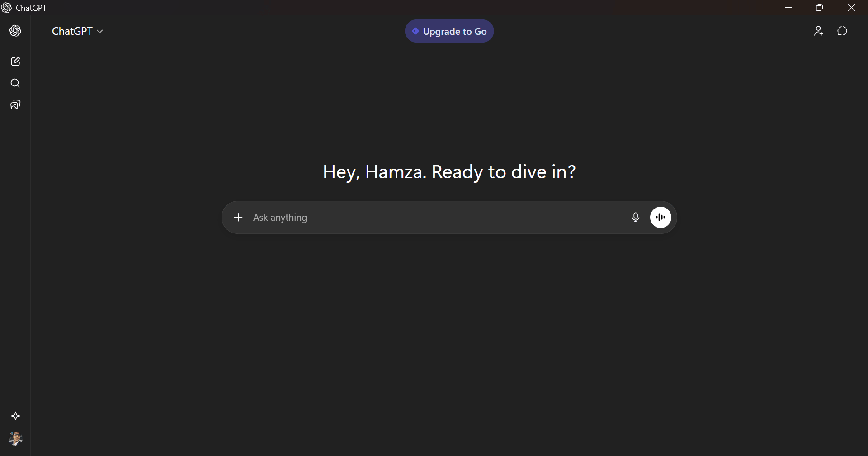Viewport: 868px width, 456px height.
Task: Click the small app logo in the title bar
Action: pos(6,8)
